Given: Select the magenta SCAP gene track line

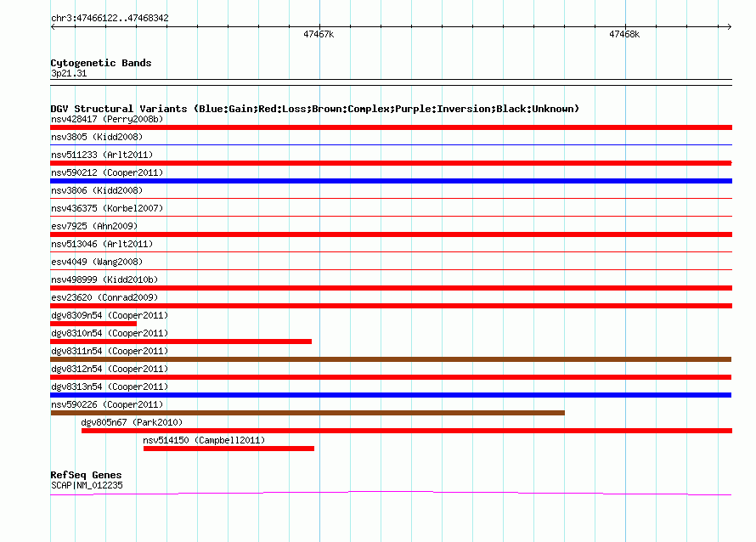Looking at the screenshot, I should [391, 493].
